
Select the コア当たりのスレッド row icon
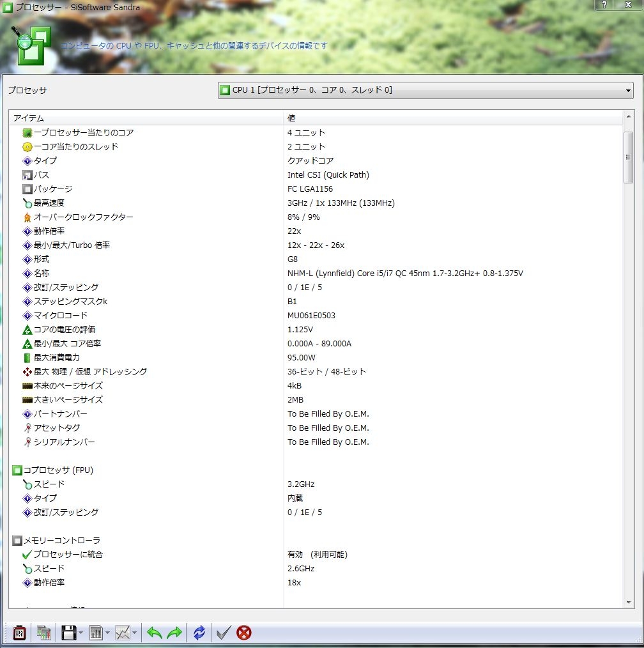coord(27,147)
